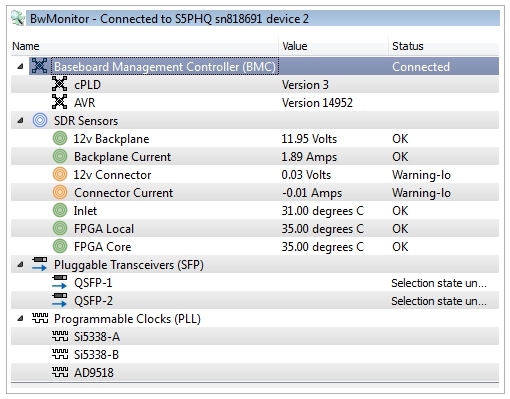The width and height of the screenshot is (510, 399).
Task: Click the green FPGA Core sensor icon
Action: coord(60,246)
